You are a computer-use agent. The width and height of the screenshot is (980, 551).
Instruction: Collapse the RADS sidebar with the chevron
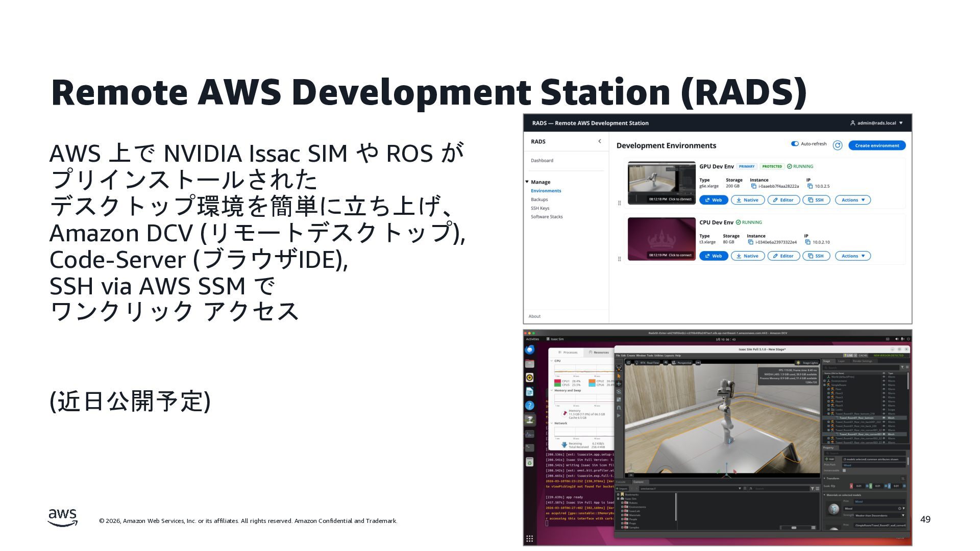(x=599, y=141)
